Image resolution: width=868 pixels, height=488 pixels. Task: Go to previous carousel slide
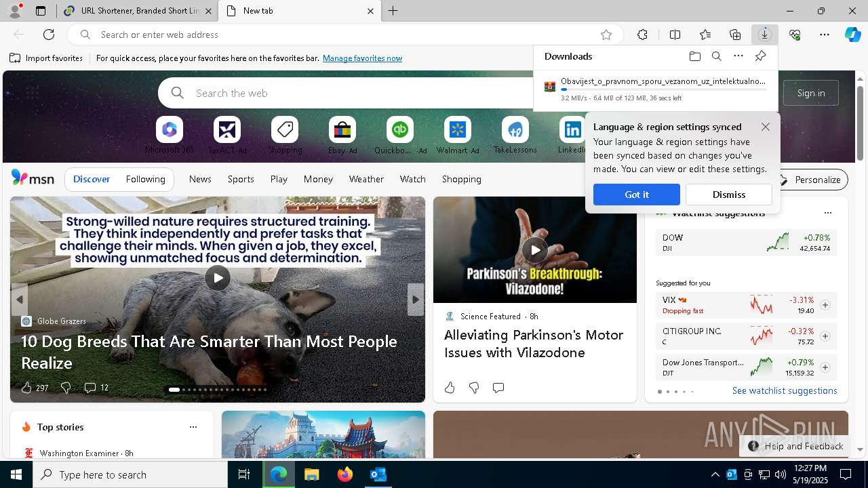click(x=19, y=300)
